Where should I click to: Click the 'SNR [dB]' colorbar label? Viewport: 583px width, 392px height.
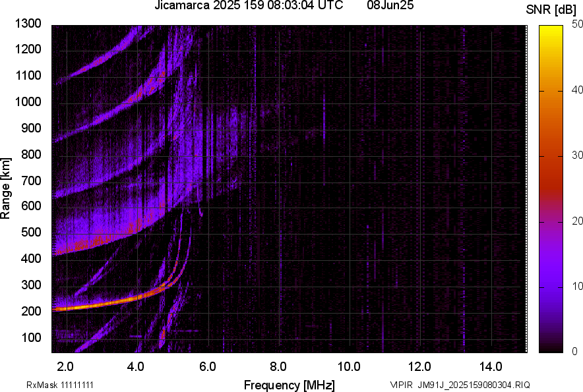tap(551, 10)
